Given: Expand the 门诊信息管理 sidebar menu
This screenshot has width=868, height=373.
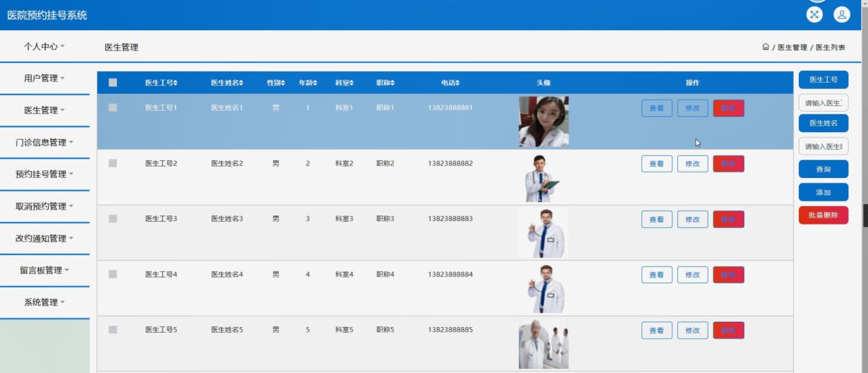Looking at the screenshot, I should point(44,142).
